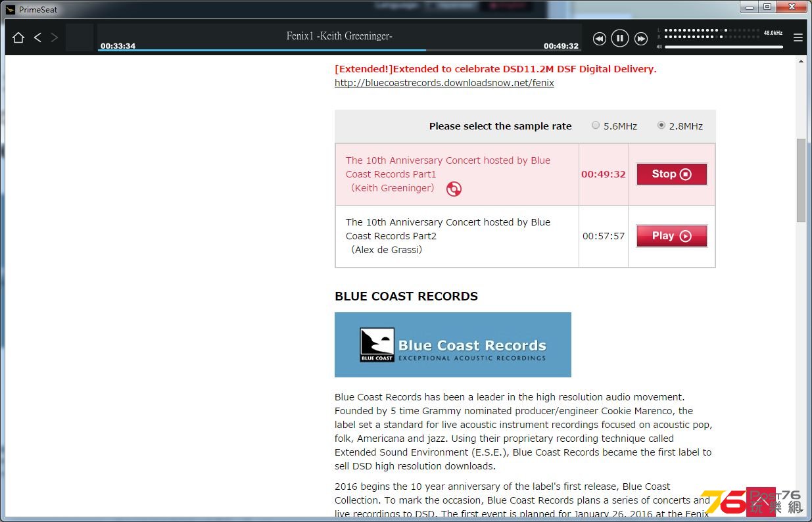Click the BLUE COAST RECORDS heading
This screenshot has height=522, width=812.
click(x=406, y=297)
